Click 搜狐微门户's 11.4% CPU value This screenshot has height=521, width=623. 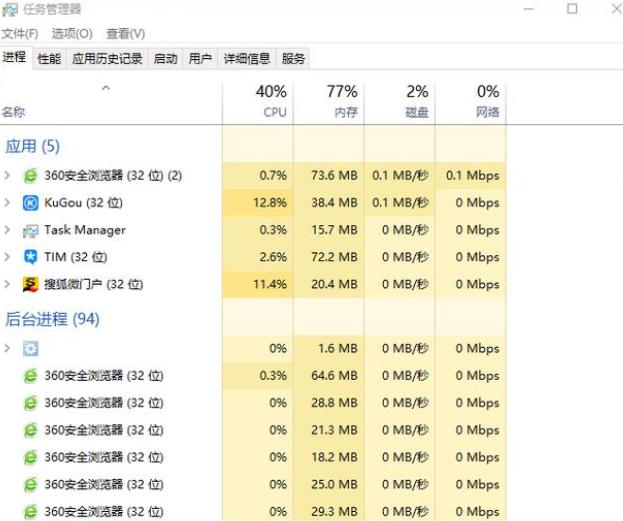click(270, 284)
